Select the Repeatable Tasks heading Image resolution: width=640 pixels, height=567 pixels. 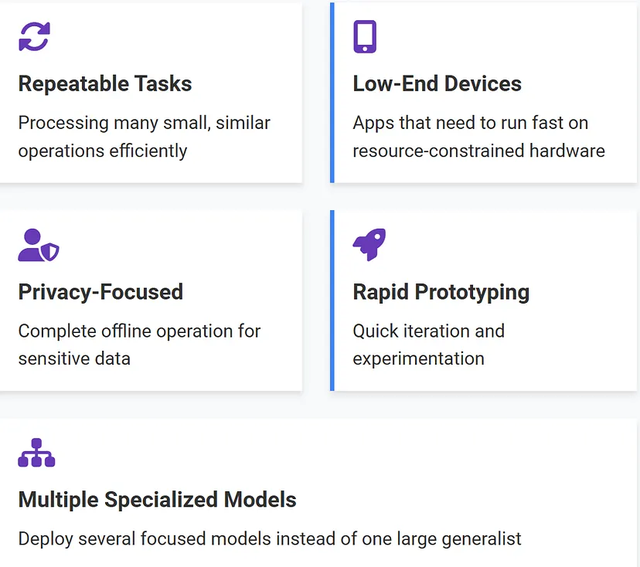coord(105,84)
